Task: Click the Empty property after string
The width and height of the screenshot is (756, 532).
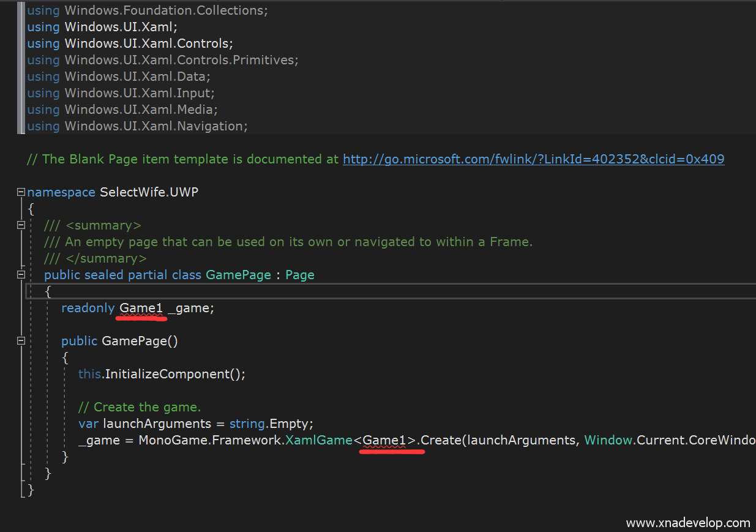Action: coord(291,424)
